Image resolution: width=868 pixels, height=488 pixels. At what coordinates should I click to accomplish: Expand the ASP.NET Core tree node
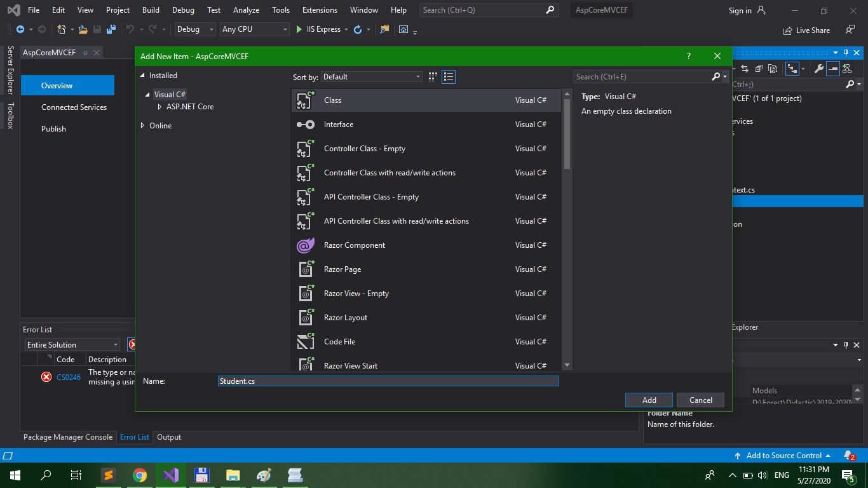pos(160,107)
